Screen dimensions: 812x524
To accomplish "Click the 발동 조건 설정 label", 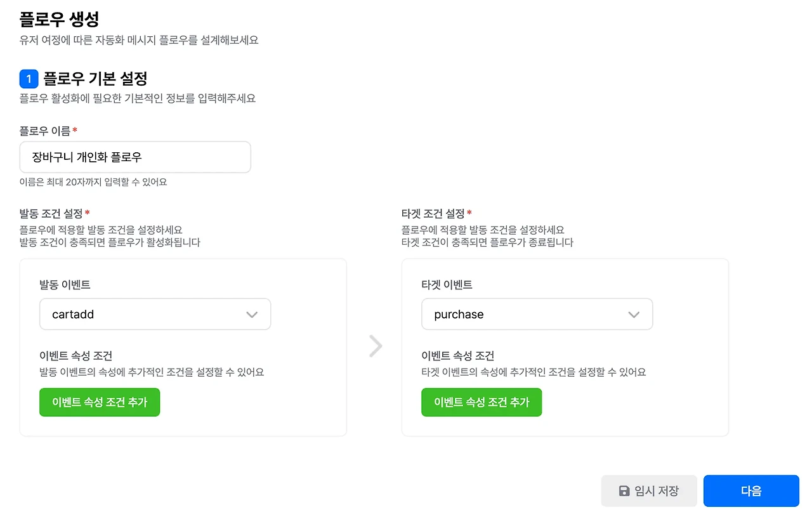I will pyautogui.click(x=51, y=213).
